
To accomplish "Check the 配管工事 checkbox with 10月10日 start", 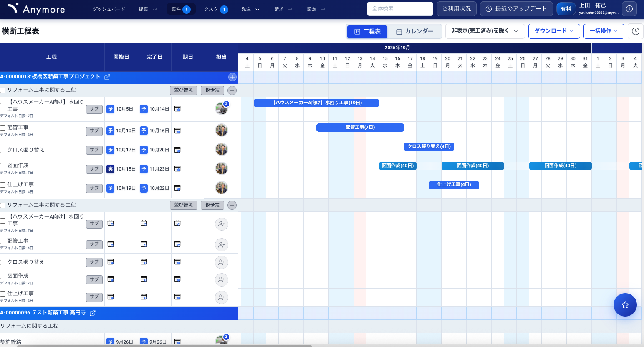I will [3, 128].
